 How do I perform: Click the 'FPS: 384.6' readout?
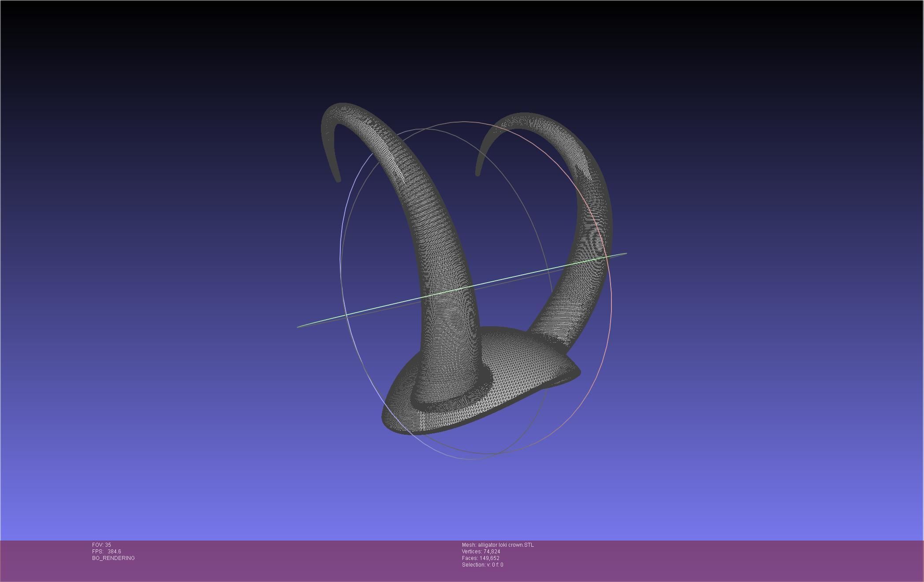click(x=107, y=552)
